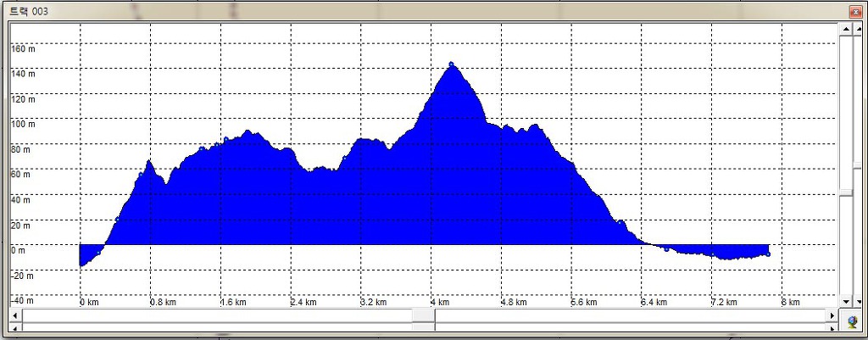Image resolution: width=868 pixels, height=340 pixels.
Task: Click the 트랙 003 window title
Action: [29, 12]
